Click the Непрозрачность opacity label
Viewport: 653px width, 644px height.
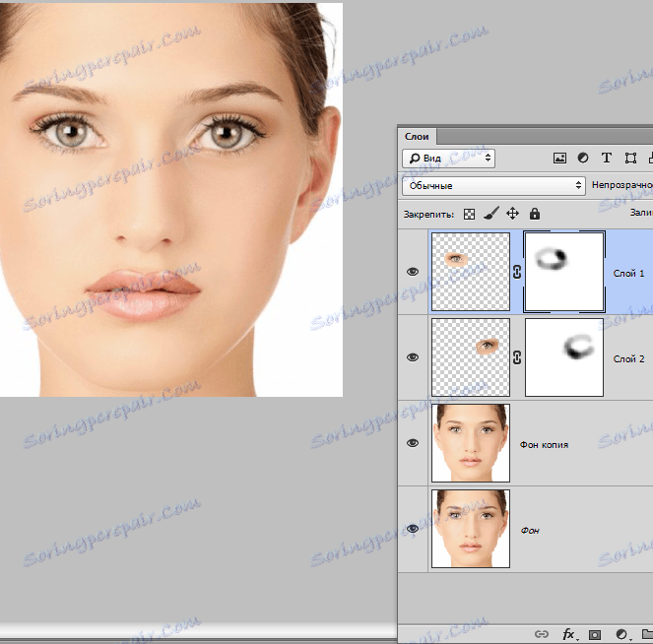(x=622, y=185)
